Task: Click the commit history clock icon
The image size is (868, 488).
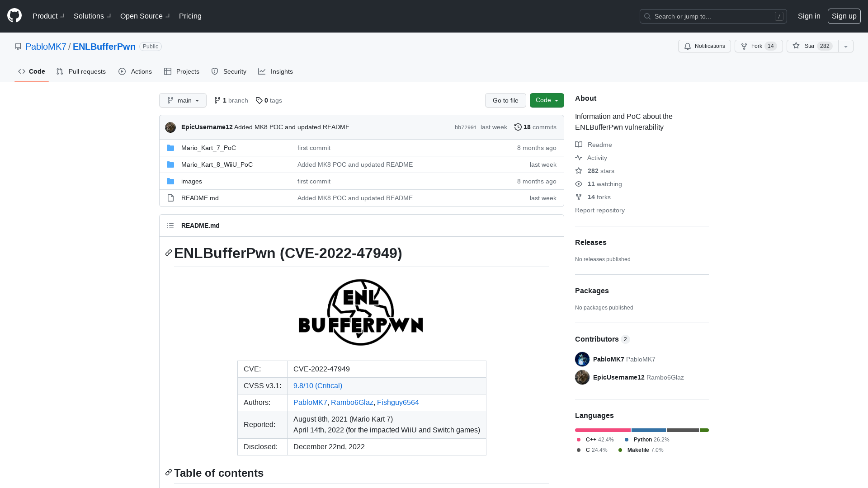Action: (518, 127)
